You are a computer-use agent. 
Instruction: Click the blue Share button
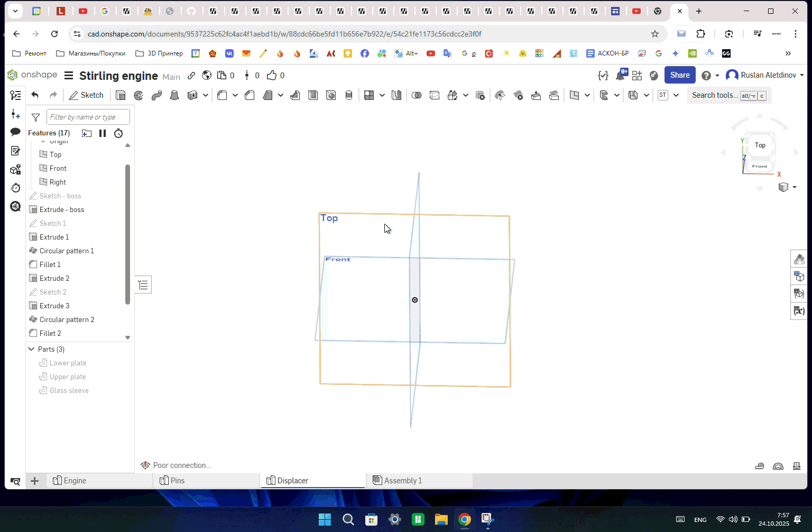pyautogui.click(x=679, y=75)
